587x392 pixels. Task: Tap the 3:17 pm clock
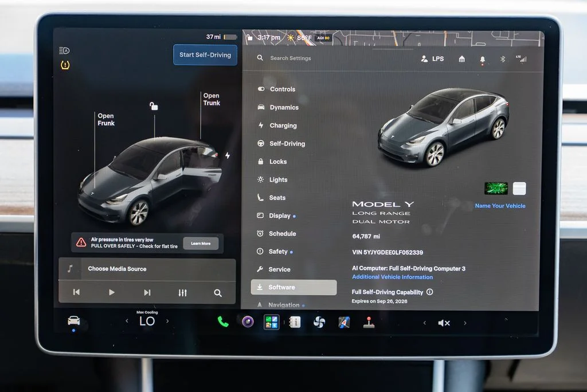[x=269, y=37]
